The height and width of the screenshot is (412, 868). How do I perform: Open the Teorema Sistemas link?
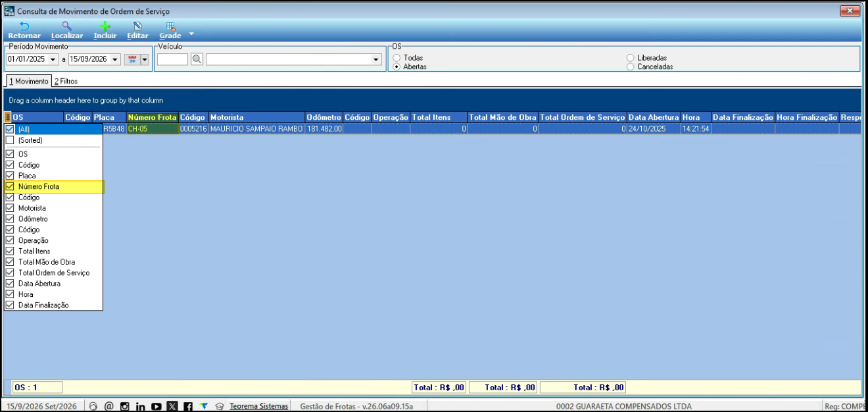click(259, 406)
